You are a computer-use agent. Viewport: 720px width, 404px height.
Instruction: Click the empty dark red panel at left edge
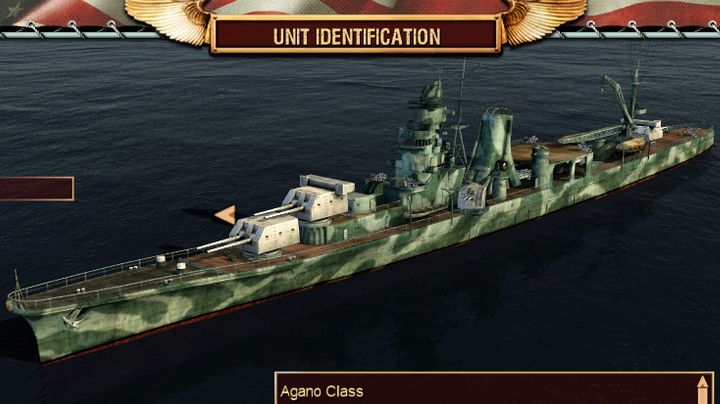coord(36,189)
